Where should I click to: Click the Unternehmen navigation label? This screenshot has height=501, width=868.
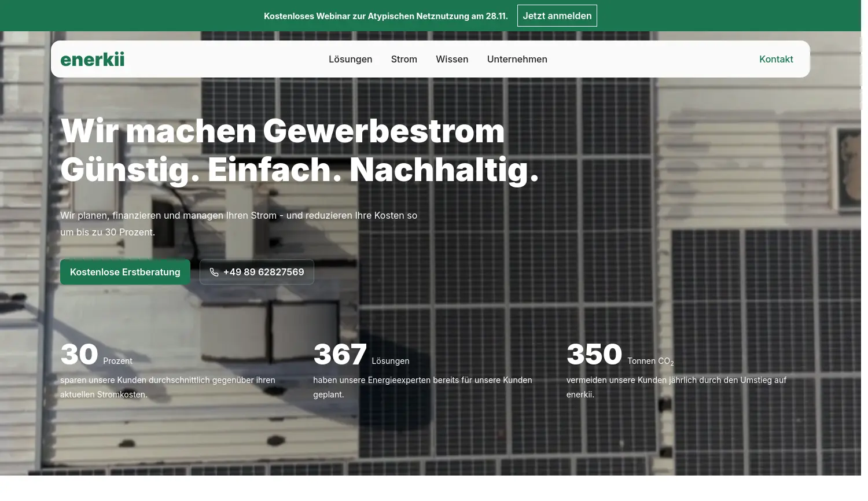(517, 59)
